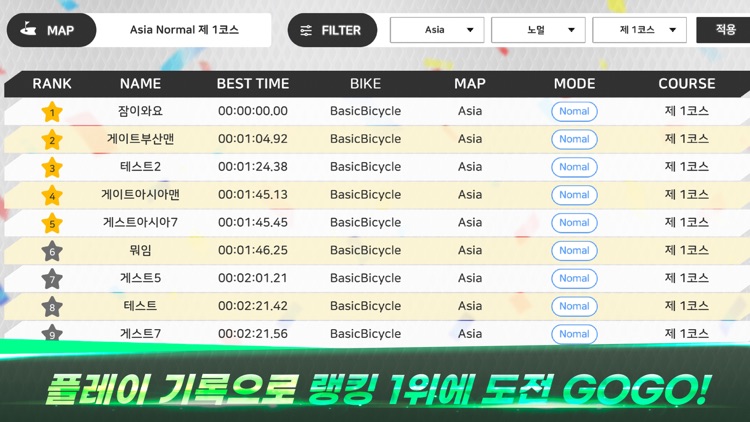750x422 pixels.
Task: Click the Nomal badge for 게스트5
Action: pos(574,278)
